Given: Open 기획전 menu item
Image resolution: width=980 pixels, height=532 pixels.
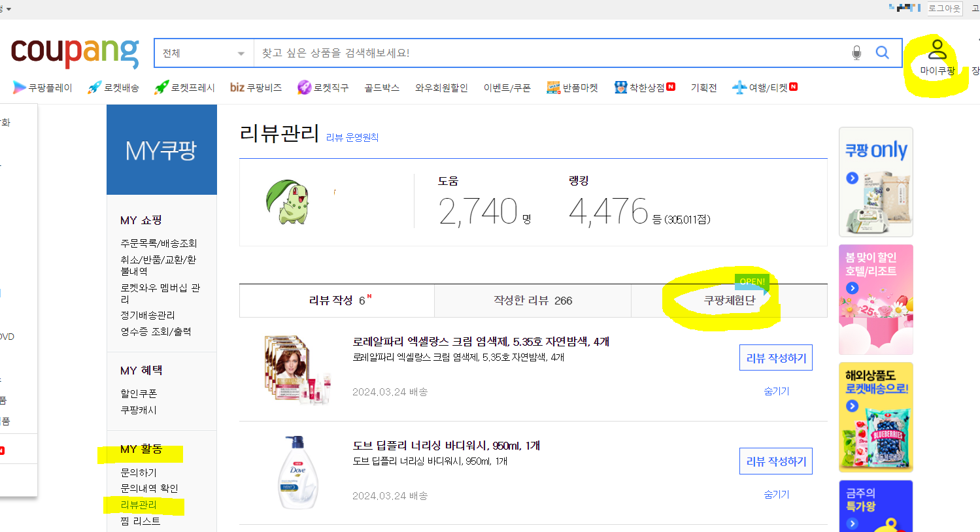Looking at the screenshot, I should [x=704, y=88].
